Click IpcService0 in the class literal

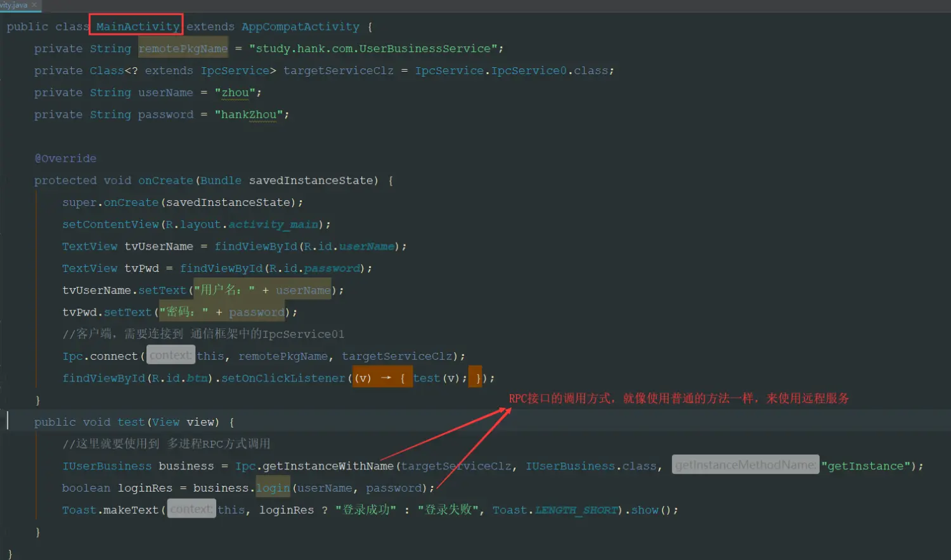click(529, 71)
